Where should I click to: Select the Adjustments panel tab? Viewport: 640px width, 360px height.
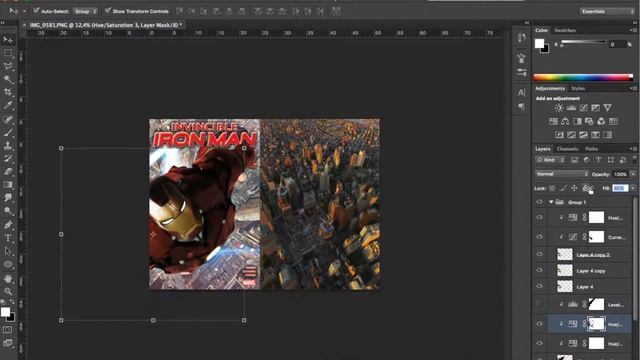(x=550, y=89)
